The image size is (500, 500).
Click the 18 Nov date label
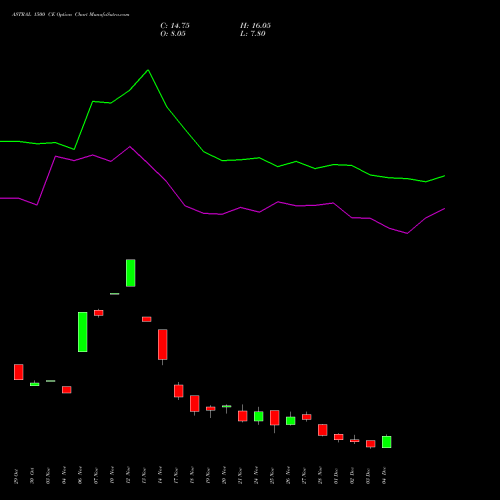(x=192, y=476)
